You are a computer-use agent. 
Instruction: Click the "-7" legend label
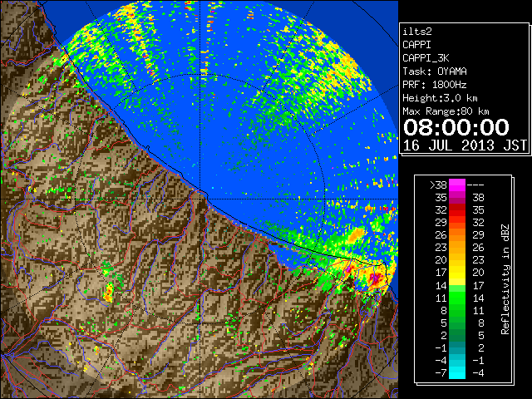tap(441, 373)
